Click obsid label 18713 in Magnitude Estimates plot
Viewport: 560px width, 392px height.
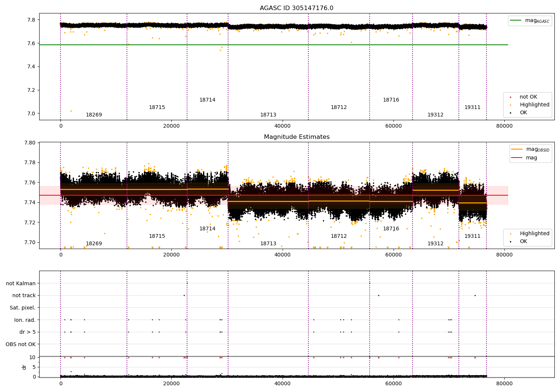(268, 244)
